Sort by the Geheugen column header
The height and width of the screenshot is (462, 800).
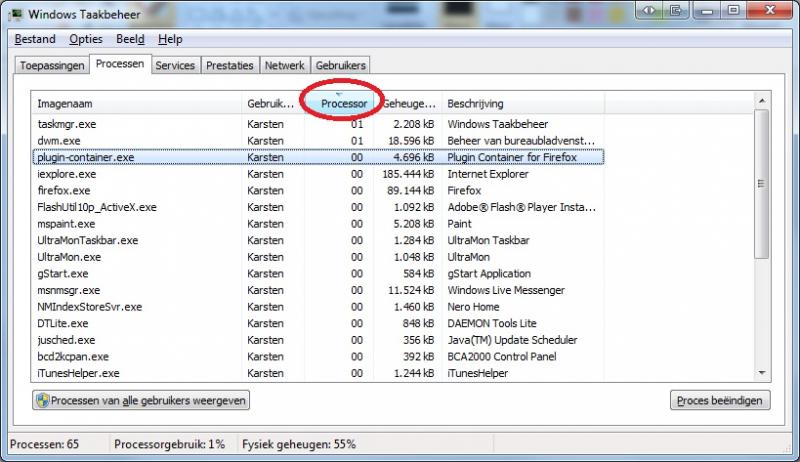[x=408, y=104]
